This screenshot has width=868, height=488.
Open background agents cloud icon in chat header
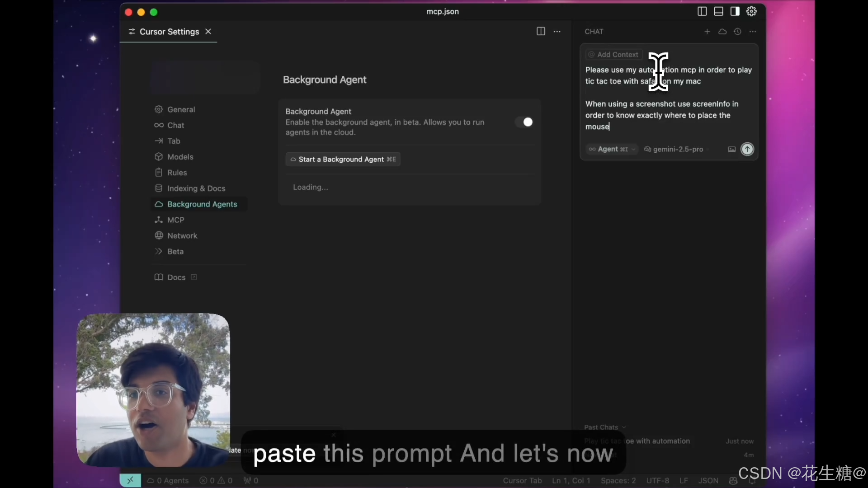tap(722, 32)
